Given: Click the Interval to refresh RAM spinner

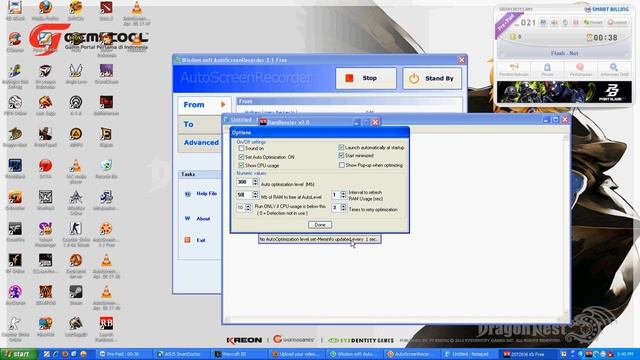Looking at the screenshot, I should [343, 195].
